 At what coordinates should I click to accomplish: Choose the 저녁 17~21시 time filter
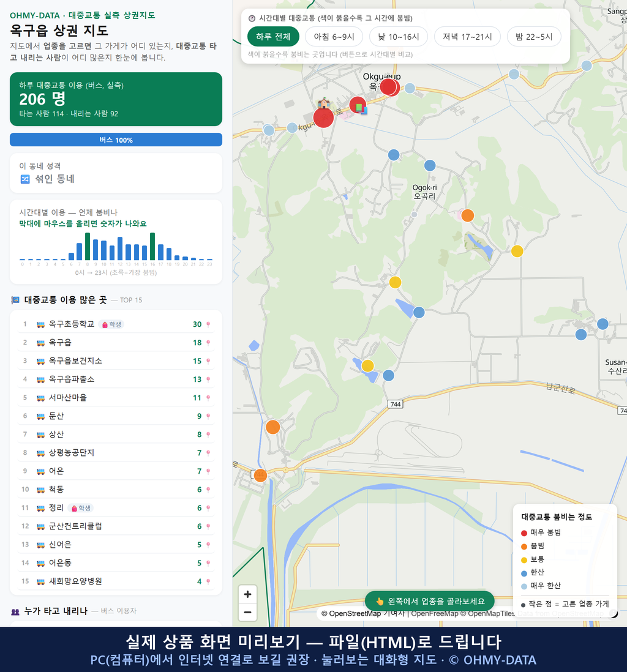[467, 37]
